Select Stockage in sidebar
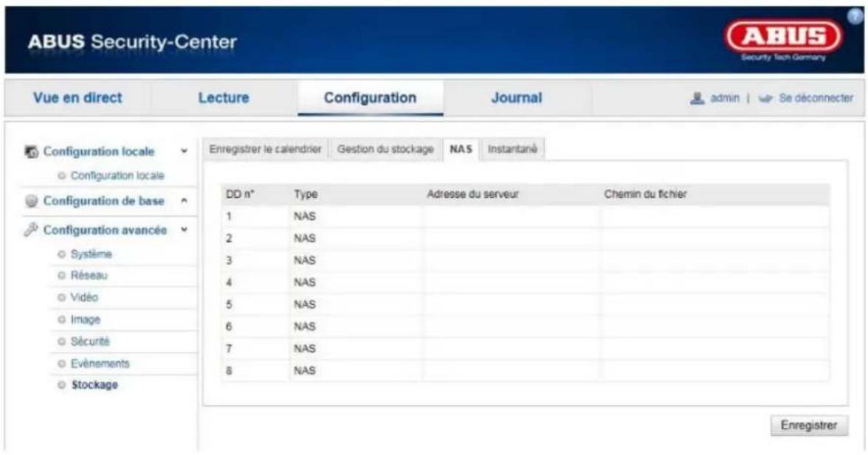Screen dimensions: 868x455 point(94,385)
